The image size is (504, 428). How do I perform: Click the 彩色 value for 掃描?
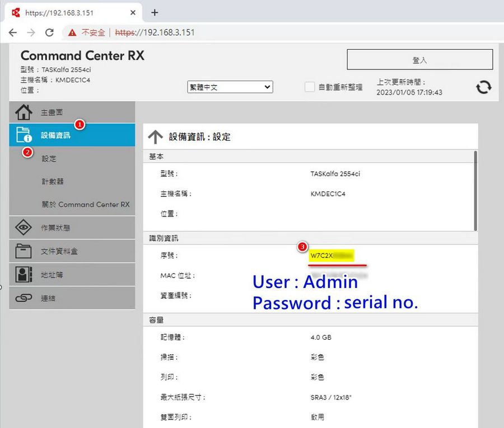coord(318,357)
